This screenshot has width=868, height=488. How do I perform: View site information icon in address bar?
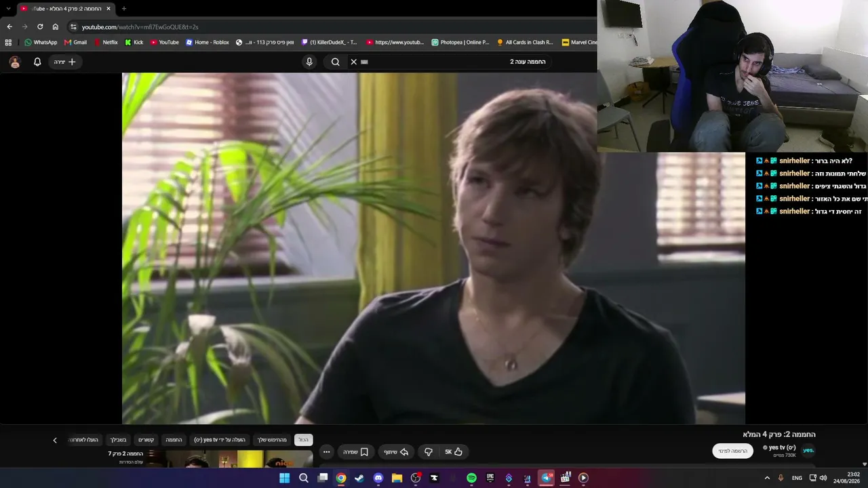pos(73,26)
